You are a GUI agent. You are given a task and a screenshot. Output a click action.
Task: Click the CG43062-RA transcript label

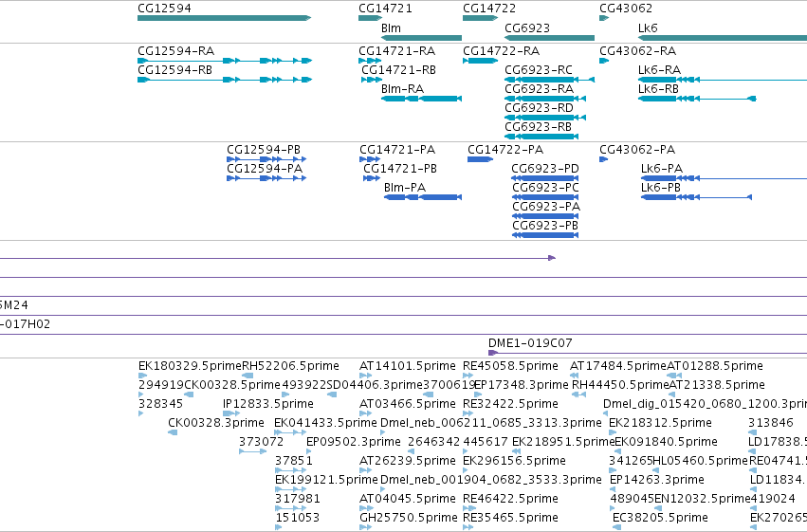(x=637, y=51)
